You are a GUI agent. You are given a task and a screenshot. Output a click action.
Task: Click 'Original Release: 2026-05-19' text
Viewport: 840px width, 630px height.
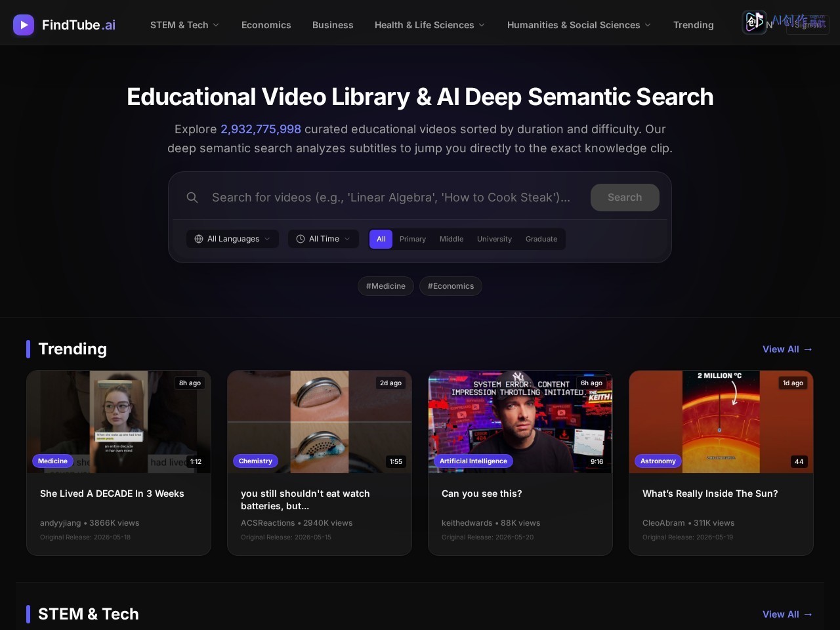coord(688,537)
